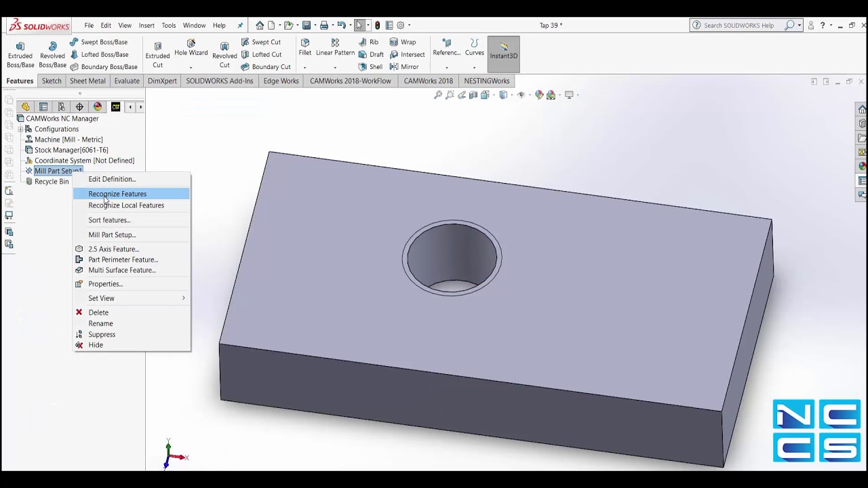
Task: Open the Set View submenu arrow
Action: [x=183, y=298]
